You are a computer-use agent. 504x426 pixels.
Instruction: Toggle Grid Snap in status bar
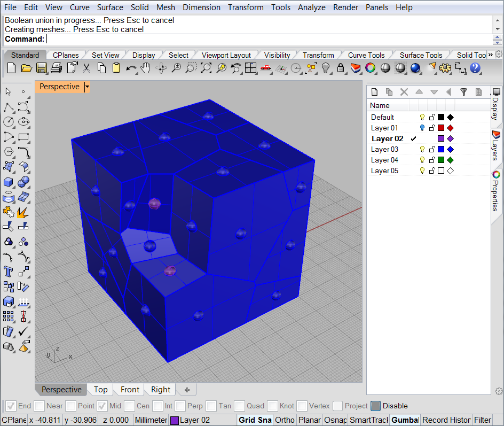pos(255,420)
